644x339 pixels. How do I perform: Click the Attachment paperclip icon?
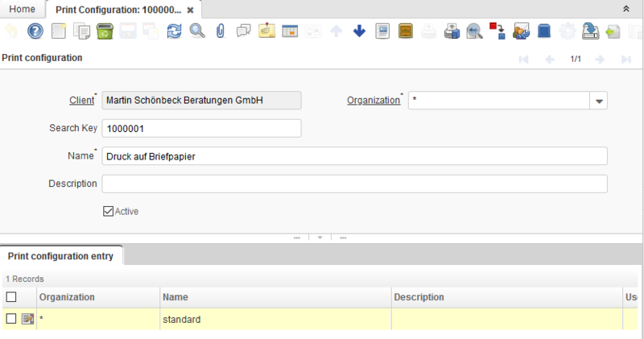point(220,31)
